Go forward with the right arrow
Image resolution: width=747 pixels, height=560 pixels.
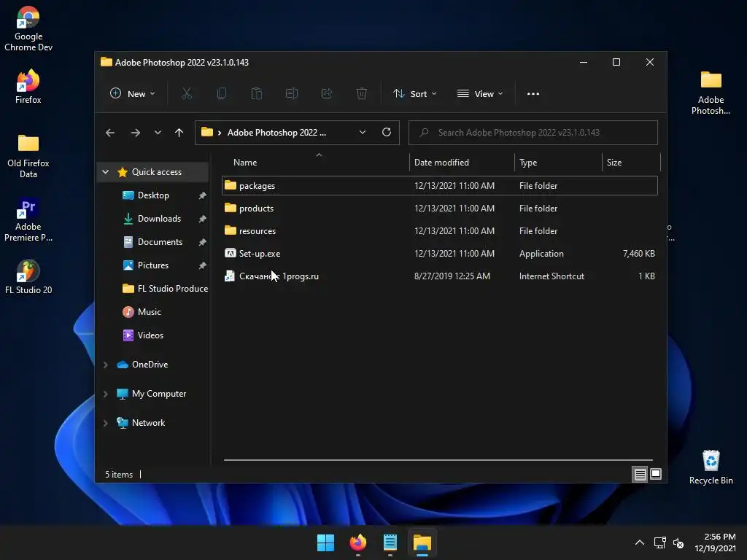136,133
